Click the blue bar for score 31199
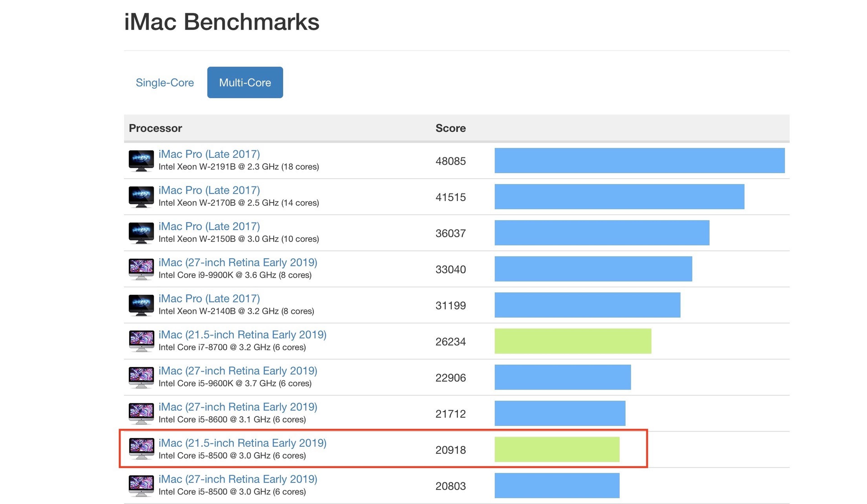867x504 pixels. (588, 305)
